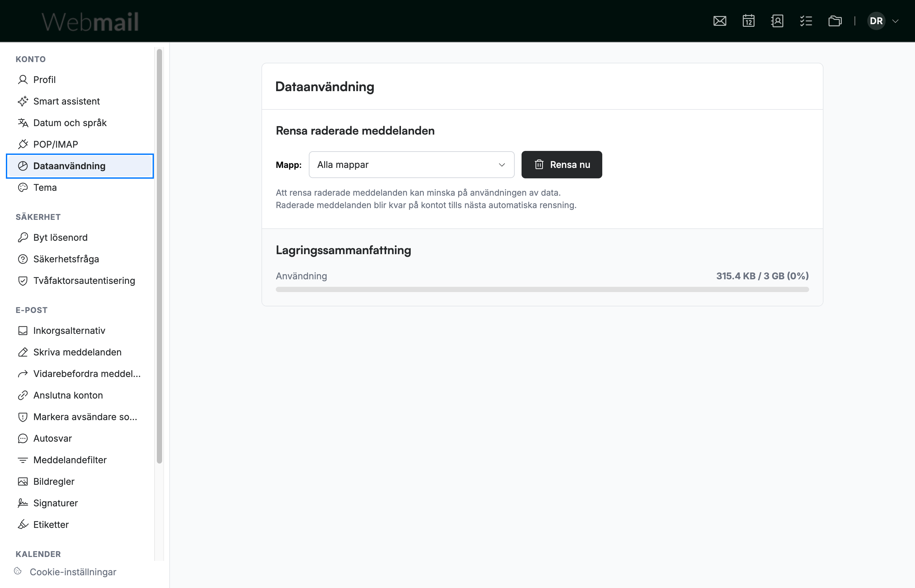Click the Säkerhetsfråga question mark icon
Screen dimensions: 915x588
[x=23, y=259]
